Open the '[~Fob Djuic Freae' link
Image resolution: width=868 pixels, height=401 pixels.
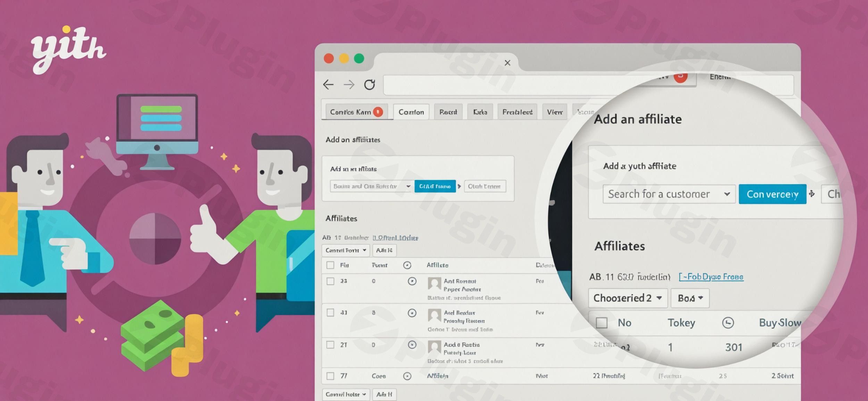(711, 277)
